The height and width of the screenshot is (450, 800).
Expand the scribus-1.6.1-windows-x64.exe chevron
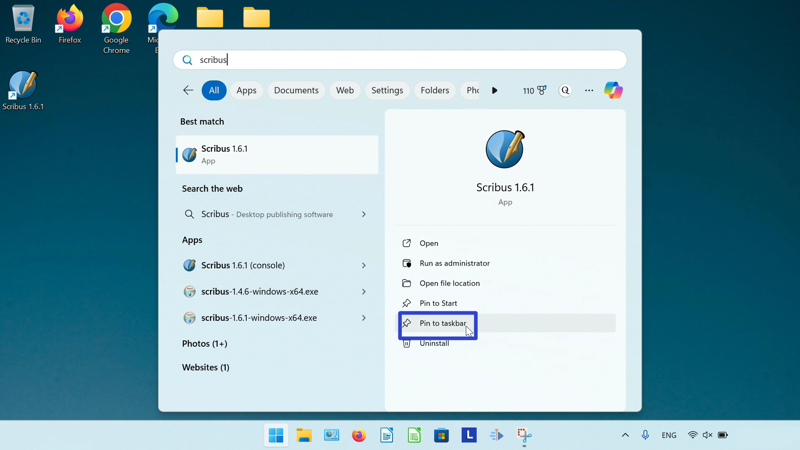pyautogui.click(x=364, y=318)
